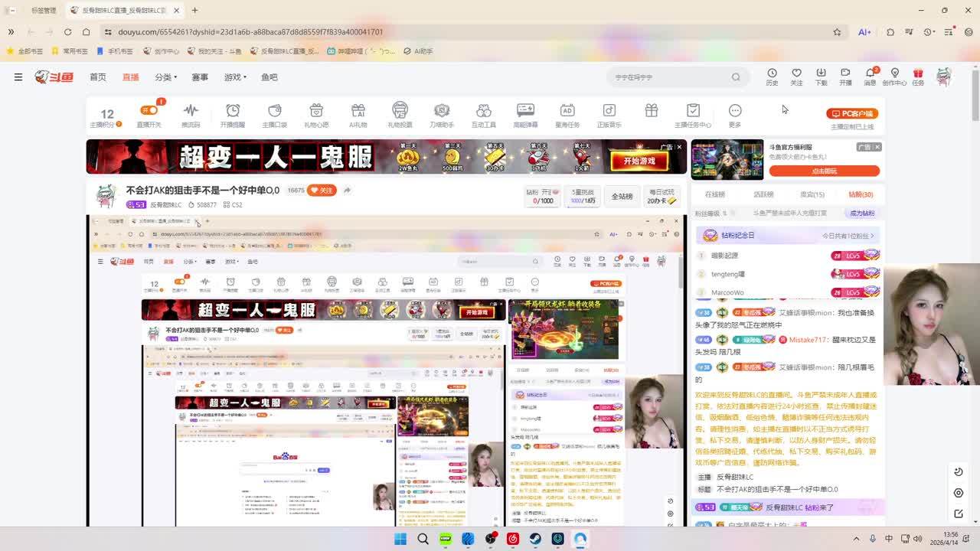Expand the 游戏 games dropdown
The height and width of the screenshot is (551, 980).
click(x=235, y=77)
